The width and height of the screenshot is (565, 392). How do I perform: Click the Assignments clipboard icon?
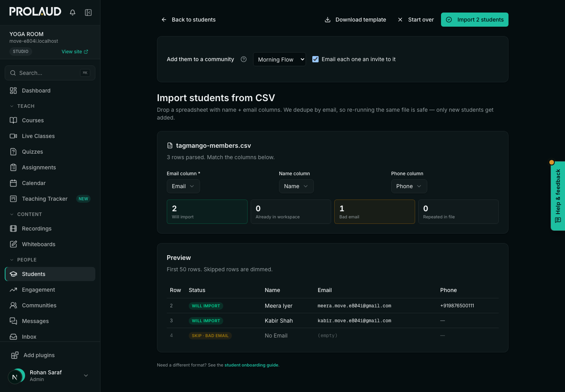[x=13, y=167]
